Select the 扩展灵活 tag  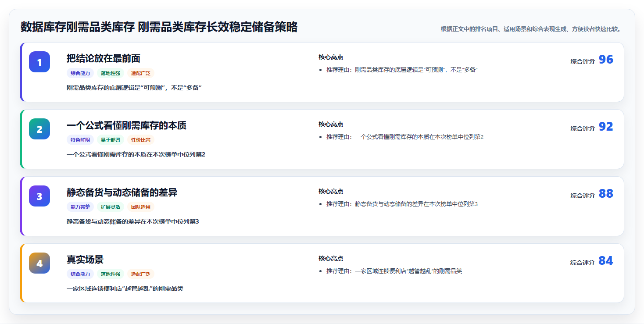click(x=111, y=207)
